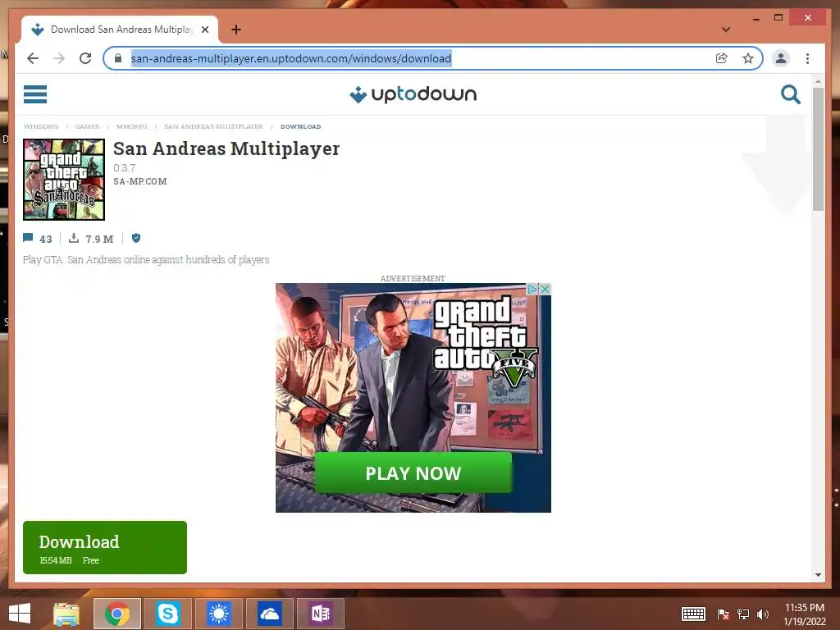Image resolution: width=840 pixels, height=630 pixels.
Task: Click the SA-MP.COM developer link
Action: (x=139, y=181)
